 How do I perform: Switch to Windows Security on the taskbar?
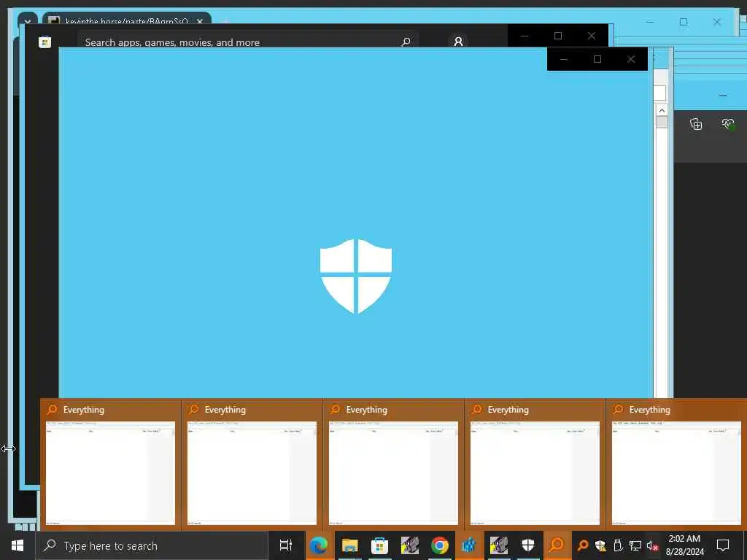[528, 545]
